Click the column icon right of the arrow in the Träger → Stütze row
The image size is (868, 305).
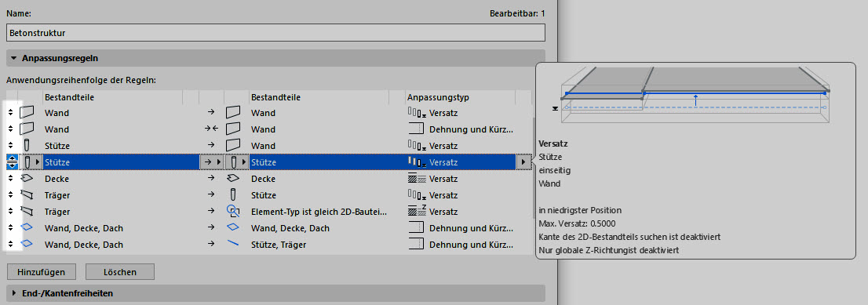[234, 195]
